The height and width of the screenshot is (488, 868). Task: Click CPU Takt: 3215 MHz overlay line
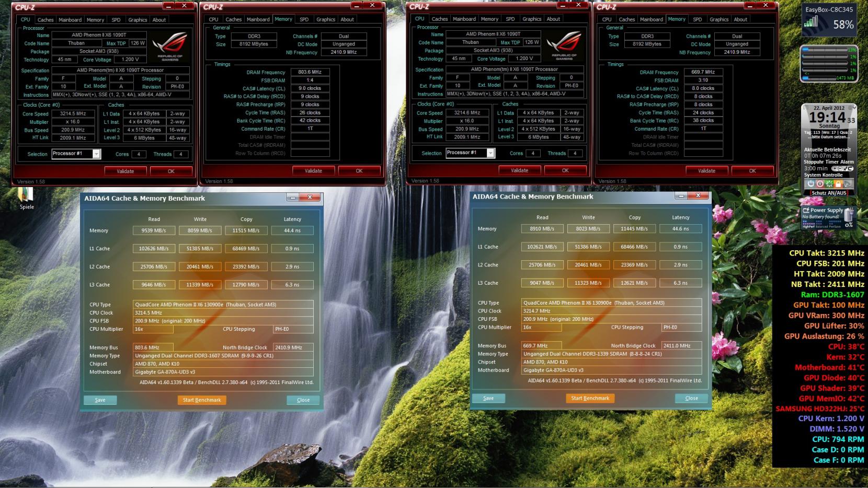coord(827,253)
